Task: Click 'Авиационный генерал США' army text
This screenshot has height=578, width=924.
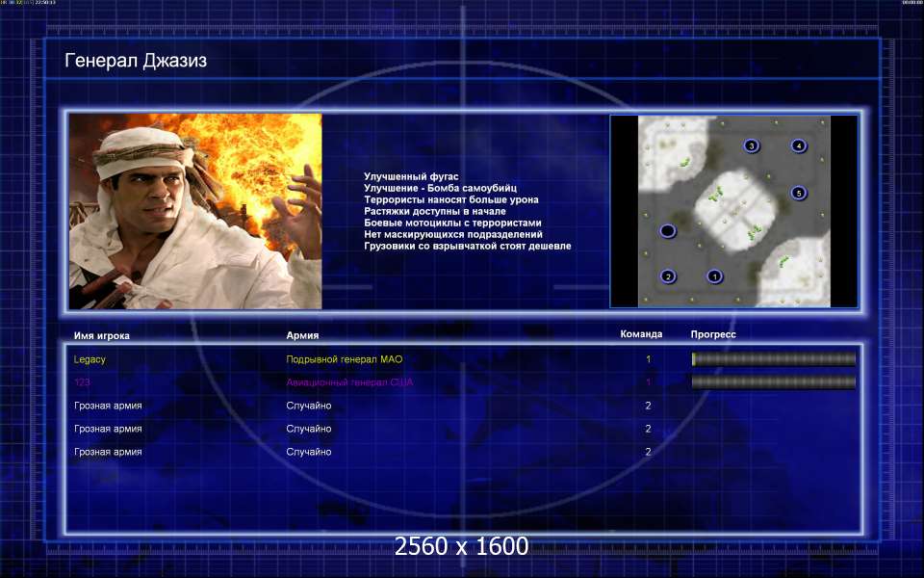Action: (349, 382)
